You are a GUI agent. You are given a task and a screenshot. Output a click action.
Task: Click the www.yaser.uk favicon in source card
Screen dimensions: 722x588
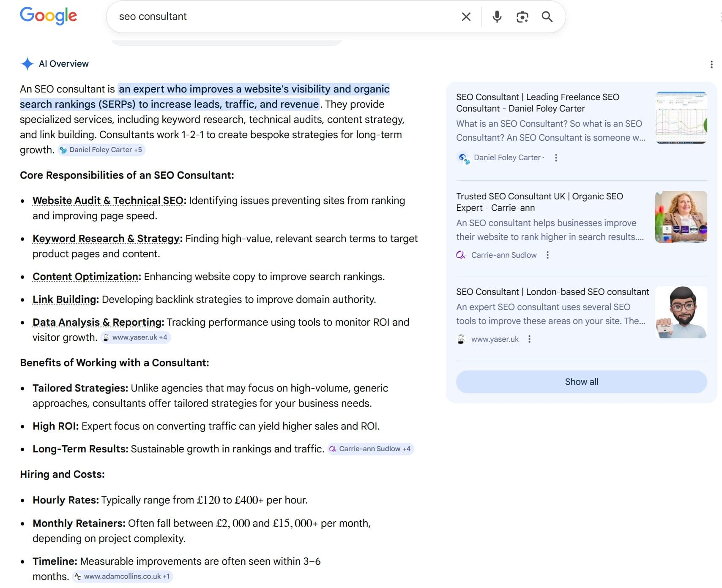pos(461,339)
